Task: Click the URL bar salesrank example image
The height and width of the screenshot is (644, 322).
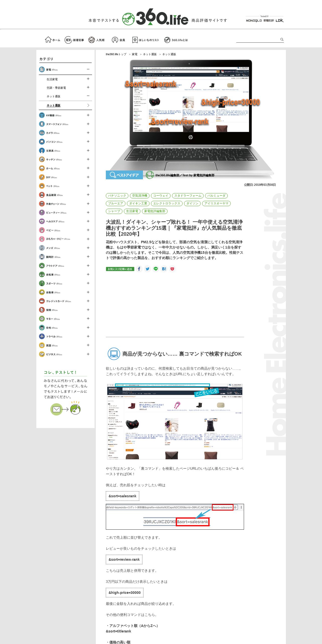Action: [x=175, y=517]
